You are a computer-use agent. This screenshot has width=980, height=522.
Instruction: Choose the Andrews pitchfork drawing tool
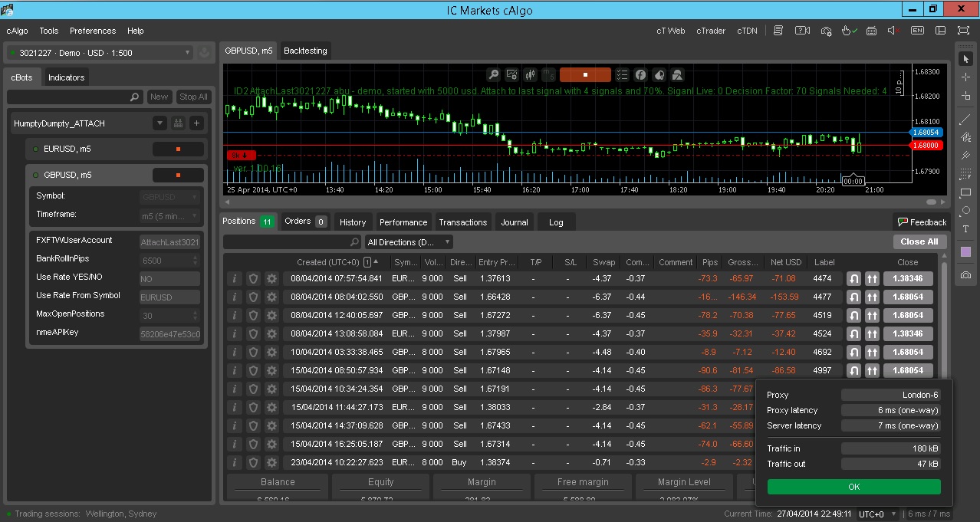click(965, 156)
